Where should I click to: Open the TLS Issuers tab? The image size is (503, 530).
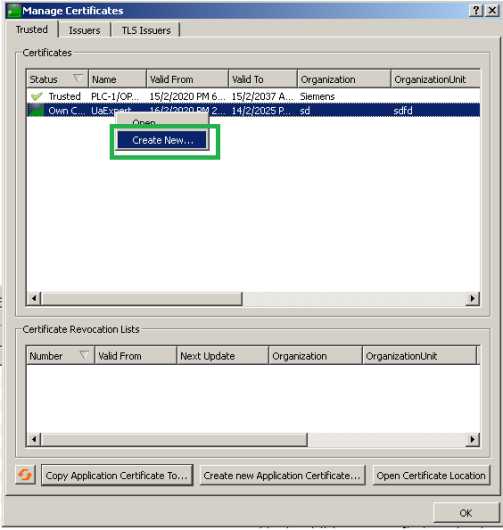[146, 30]
